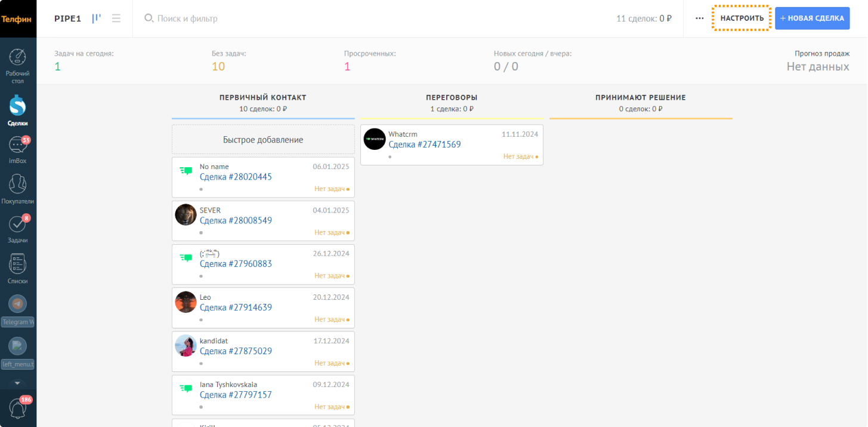868x427 pixels.
Task: Open Whatcrm deal Сделка #27471569
Action: pyautogui.click(x=424, y=145)
